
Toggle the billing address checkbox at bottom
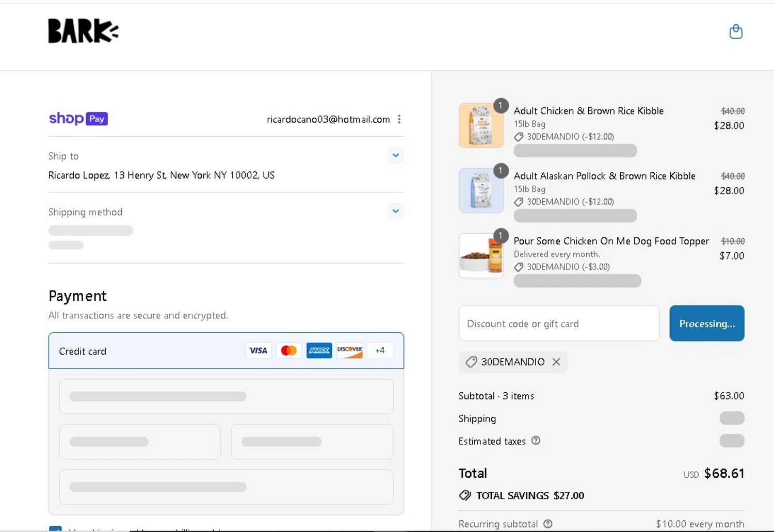click(55, 529)
